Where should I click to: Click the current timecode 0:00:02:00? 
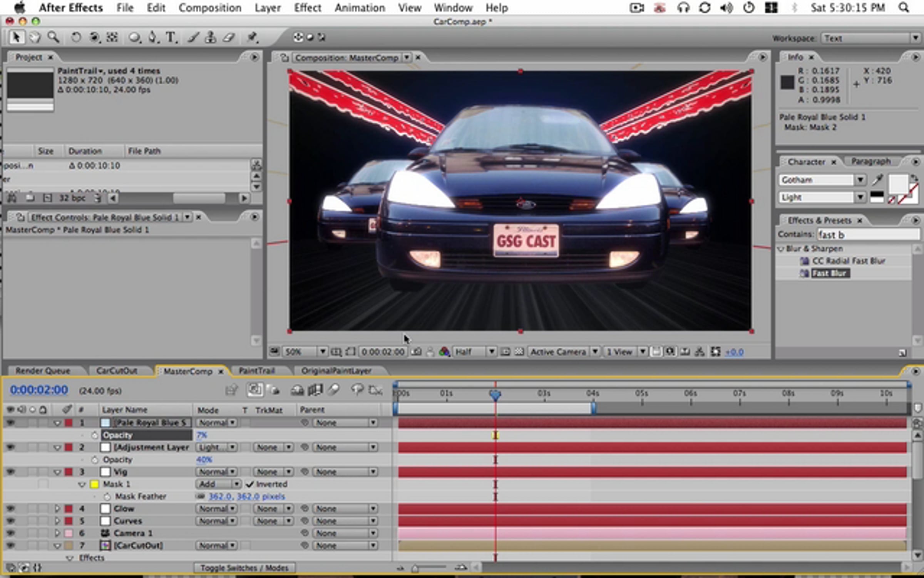coord(39,390)
